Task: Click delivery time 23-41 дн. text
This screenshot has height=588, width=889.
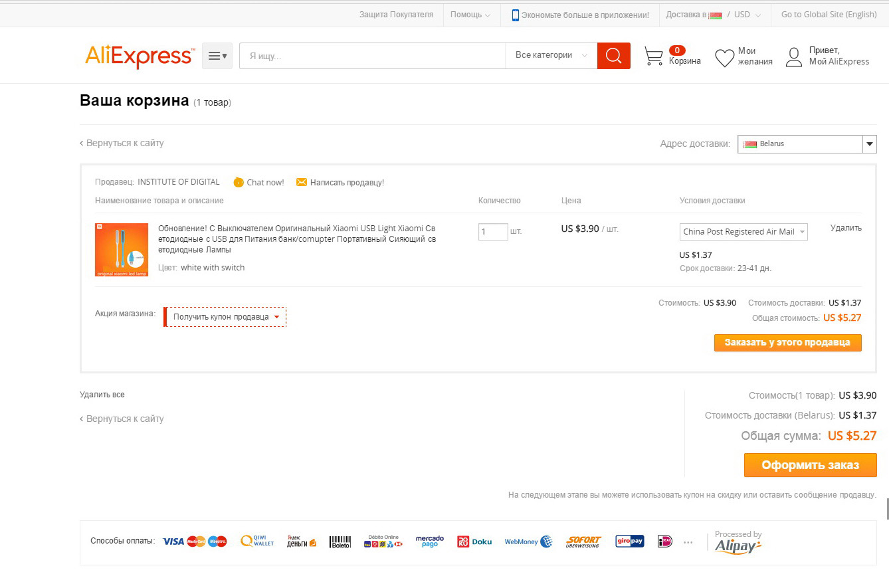Action: pos(754,268)
